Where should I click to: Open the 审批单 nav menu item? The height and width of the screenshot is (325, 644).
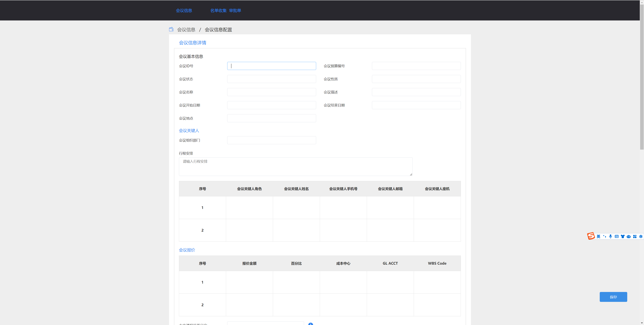(x=235, y=11)
